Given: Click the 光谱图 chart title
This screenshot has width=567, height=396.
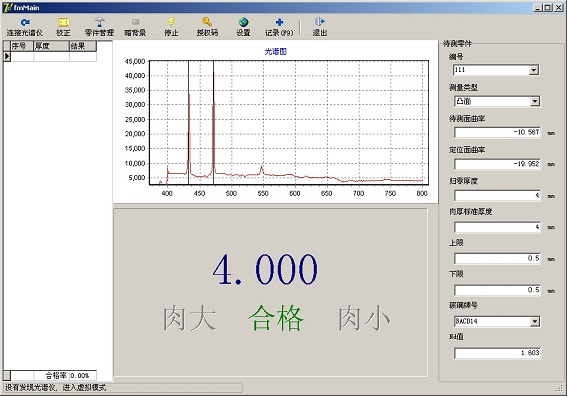Looking at the screenshot, I should coord(276,51).
